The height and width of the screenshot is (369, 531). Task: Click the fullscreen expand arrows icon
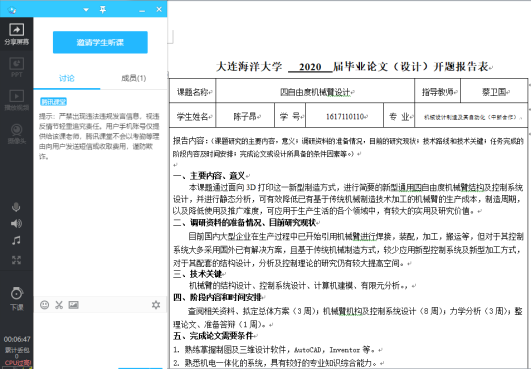click(16, 260)
